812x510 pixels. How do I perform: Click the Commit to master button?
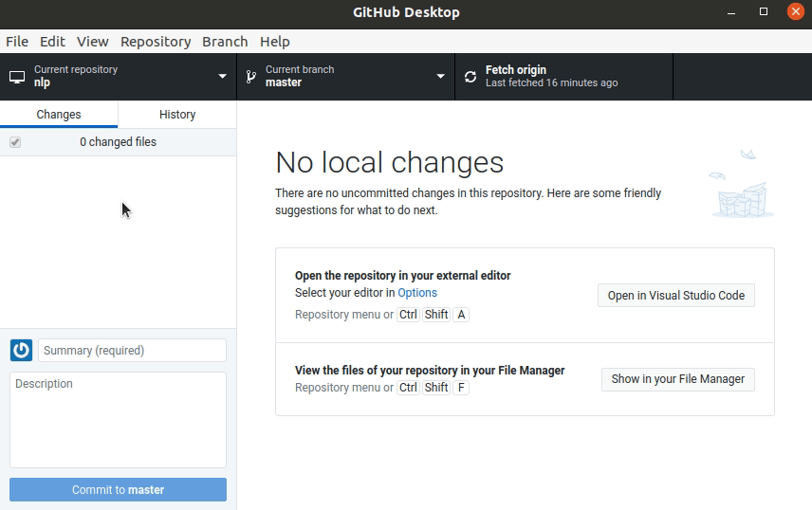coord(118,490)
